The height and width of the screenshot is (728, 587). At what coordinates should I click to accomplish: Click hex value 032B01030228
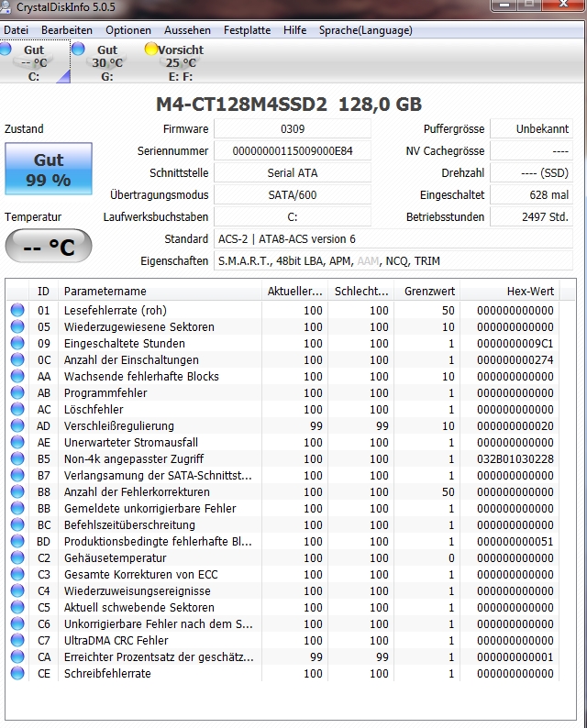coord(515,458)
